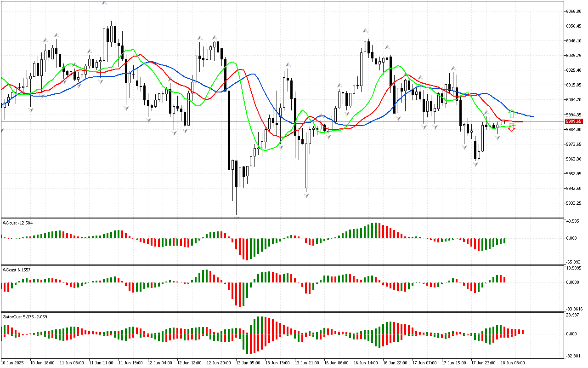This screenshot has height=368, width=588.
Task: Select the down fractal under the 17 Jun 23:00 low
Action: click(475, 164)
